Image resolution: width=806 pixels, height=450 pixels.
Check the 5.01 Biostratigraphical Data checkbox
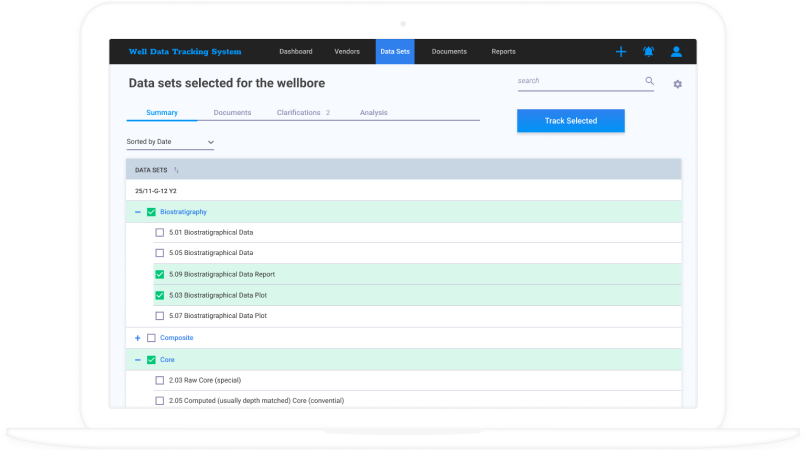(160, 232)
